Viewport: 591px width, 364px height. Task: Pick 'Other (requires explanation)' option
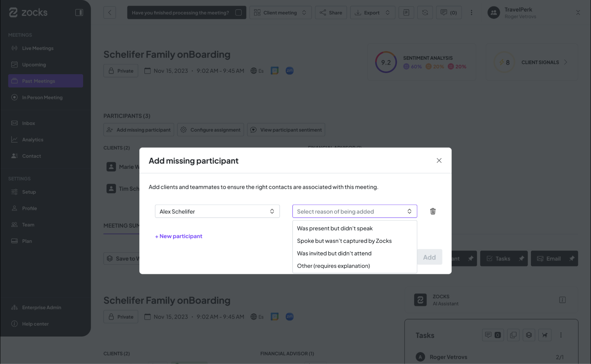coord(333,266)
